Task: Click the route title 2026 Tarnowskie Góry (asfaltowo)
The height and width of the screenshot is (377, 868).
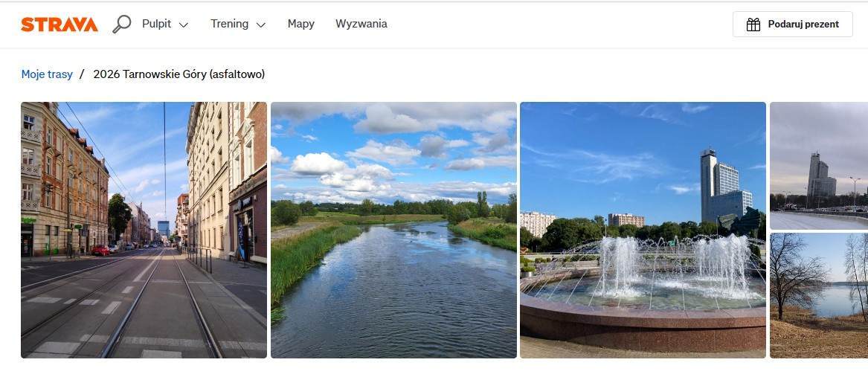Action: 179,74
